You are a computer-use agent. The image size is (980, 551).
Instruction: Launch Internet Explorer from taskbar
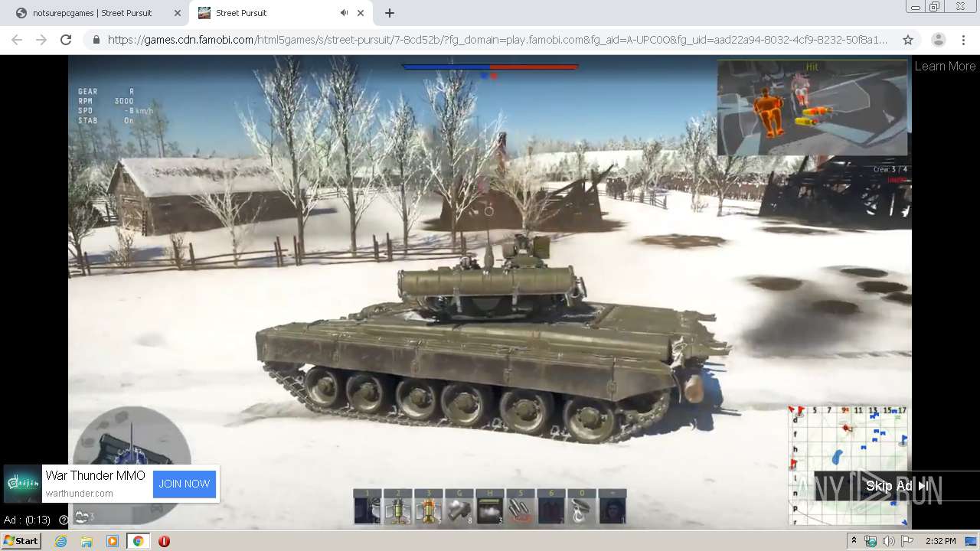tap(60, 541)
